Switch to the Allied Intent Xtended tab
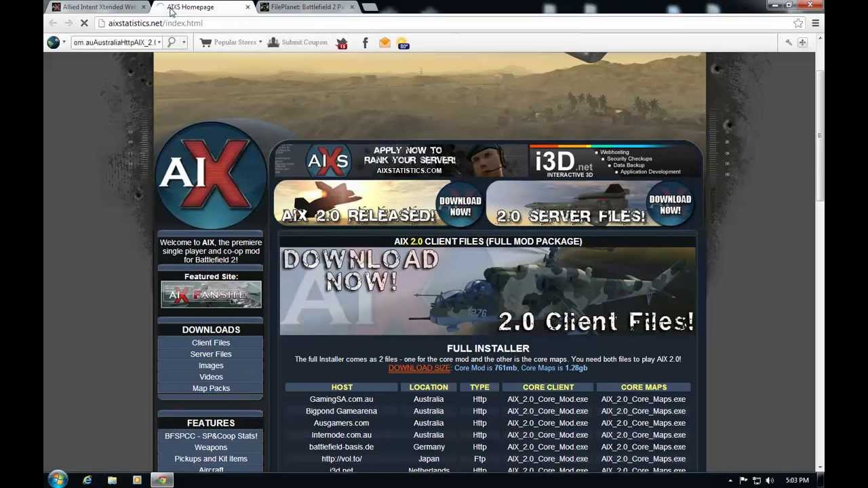 (98, 7)
